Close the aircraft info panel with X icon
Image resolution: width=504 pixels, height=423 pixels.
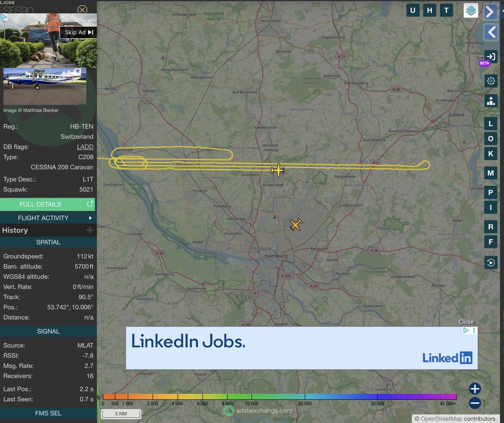[x=82, y=10]
